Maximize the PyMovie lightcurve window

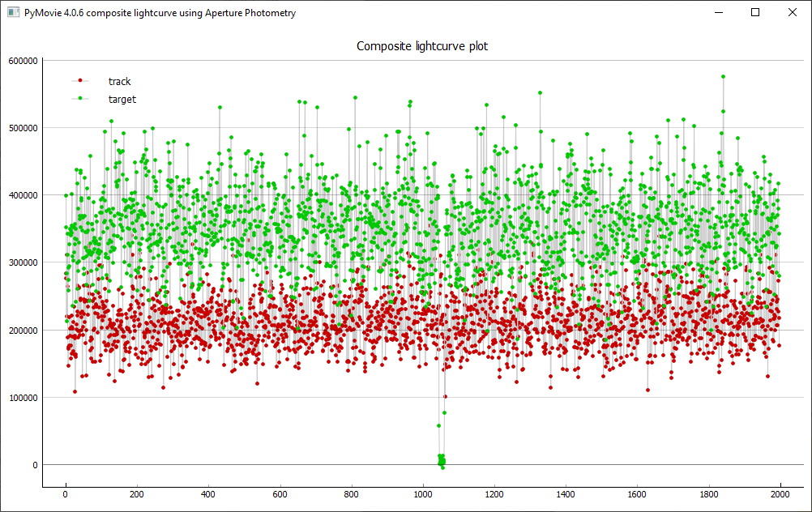click(755, 12)
